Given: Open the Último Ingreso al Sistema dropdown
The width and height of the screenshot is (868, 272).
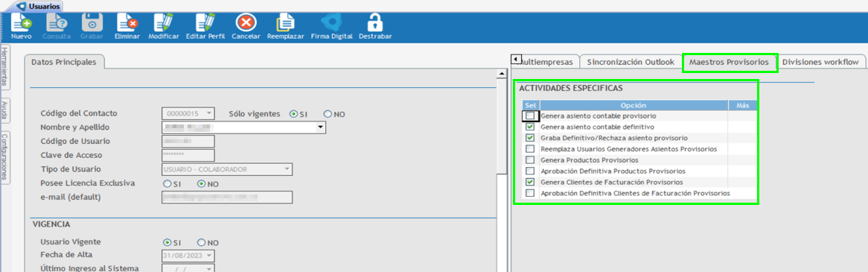Looking at the screenshot, I should click(x=208, y=269).
